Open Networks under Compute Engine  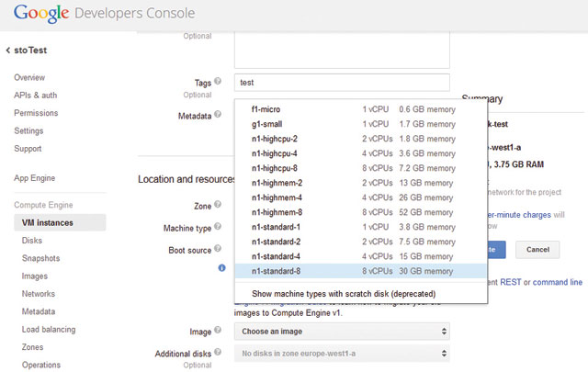click(x=39, y=294)
